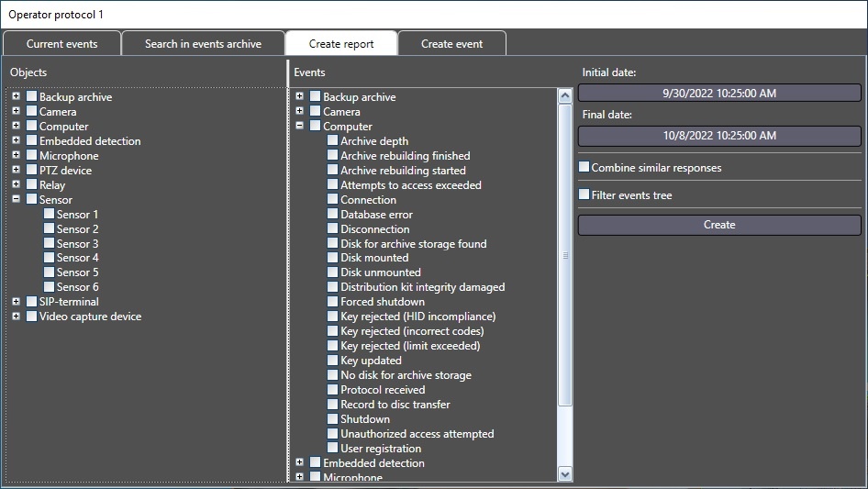
Task: Check the Sensor 3 checkbox
Action: [x=50, y=244]
